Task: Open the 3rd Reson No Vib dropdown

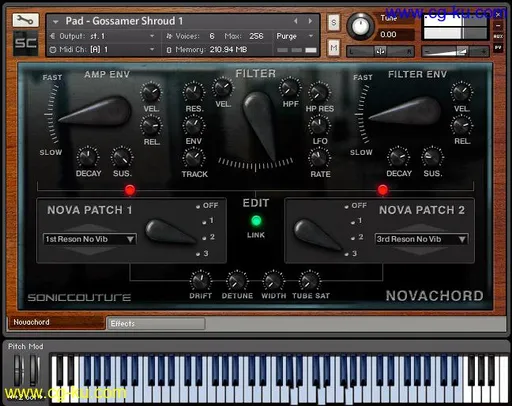Action: point(421,239)
